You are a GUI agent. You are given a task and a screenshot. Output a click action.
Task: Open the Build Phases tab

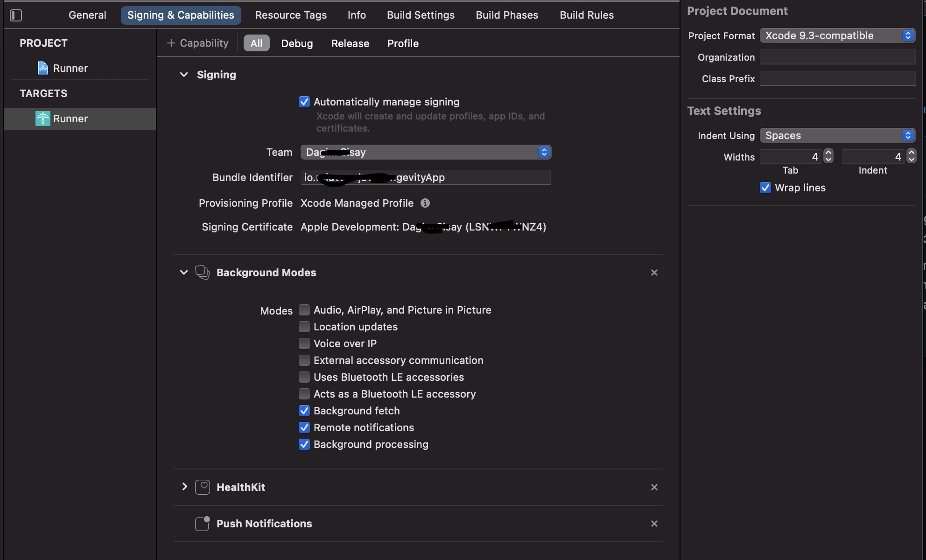[507, 15]
